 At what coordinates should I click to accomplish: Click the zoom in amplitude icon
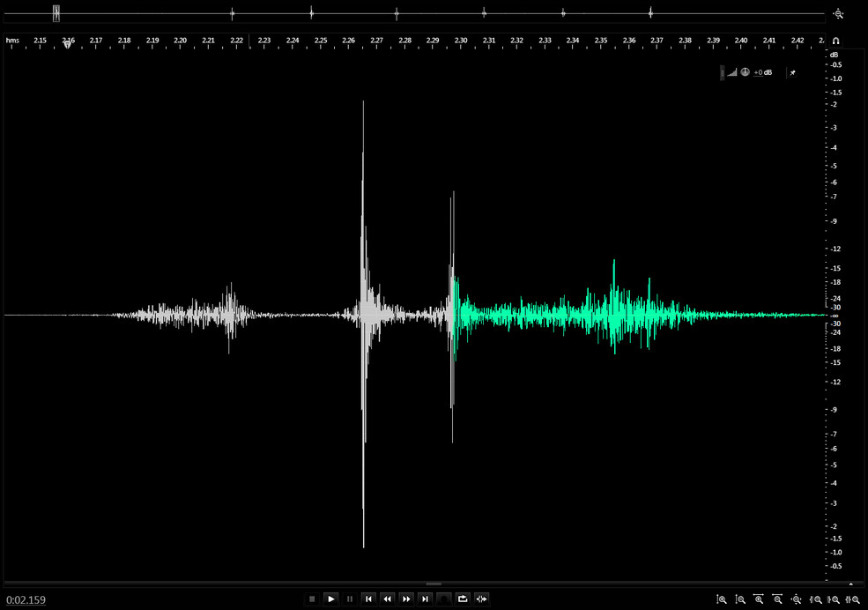click(x=722, y=599)
